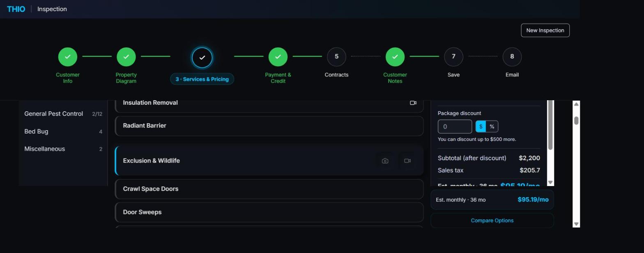Viewport: 644px width, 253px height.
Task: Expand the Door Sweeps service
Action: pyautogui.click(x=269, y=212)
